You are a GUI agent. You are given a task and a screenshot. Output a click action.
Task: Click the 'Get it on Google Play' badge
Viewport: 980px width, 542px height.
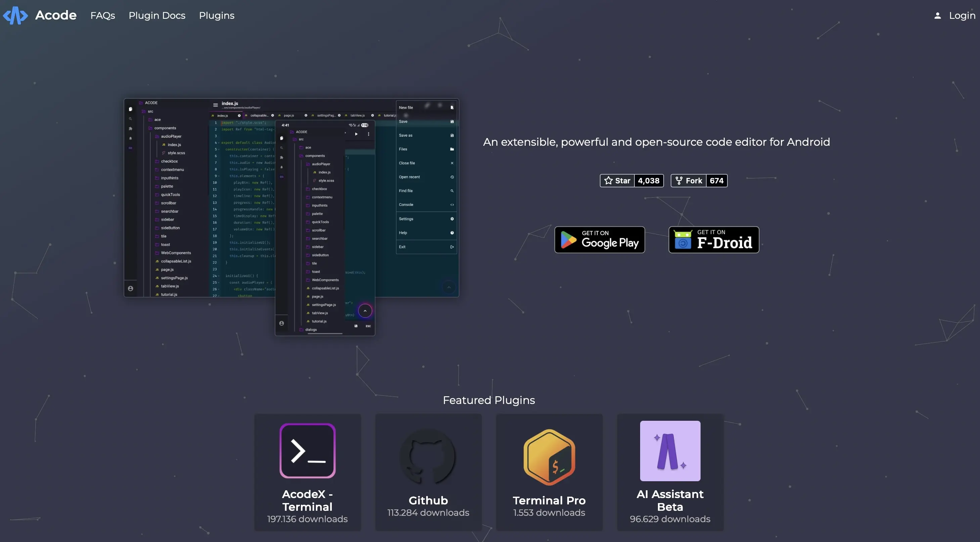(x=599, y=240)
